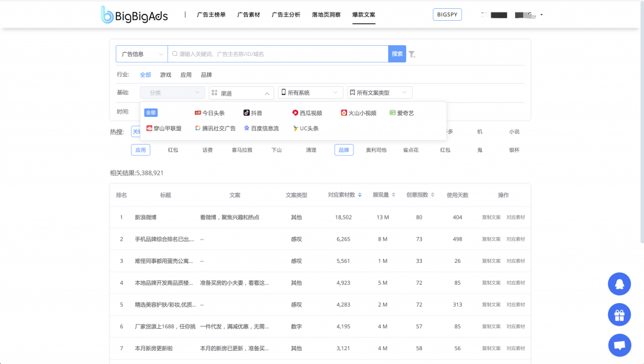
Task: Select 腾讯社交广告 channel option
Action: pos(215,128)
